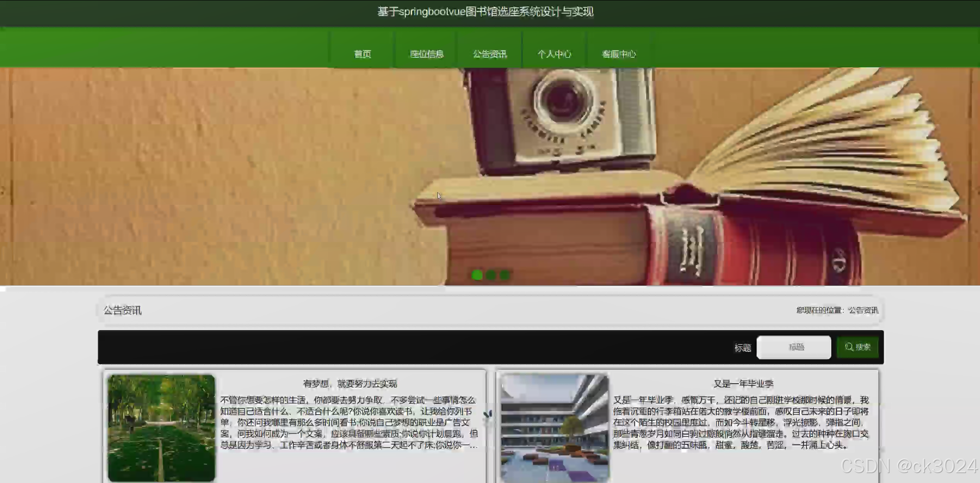Open 个人中心 menu item
980x483 pixels.
(554, 54)
